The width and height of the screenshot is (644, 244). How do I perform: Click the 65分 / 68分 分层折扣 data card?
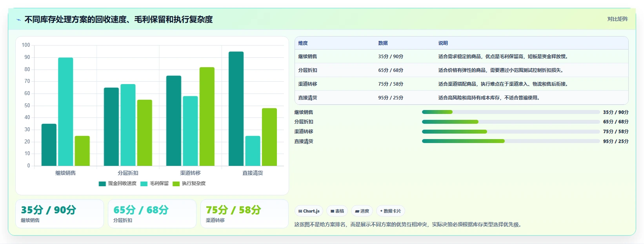pyautogui.click(x=152, y=214)
